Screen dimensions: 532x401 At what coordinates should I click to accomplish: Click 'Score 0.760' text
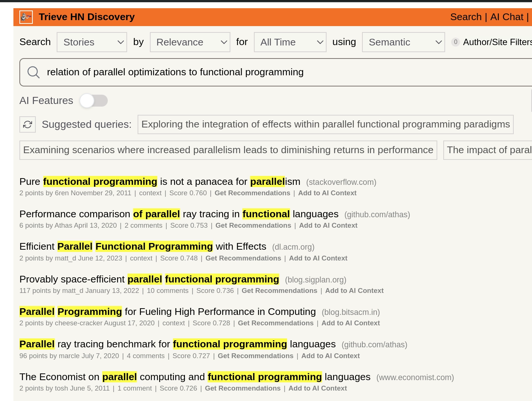pyautogui.click(x=188, y=193)
